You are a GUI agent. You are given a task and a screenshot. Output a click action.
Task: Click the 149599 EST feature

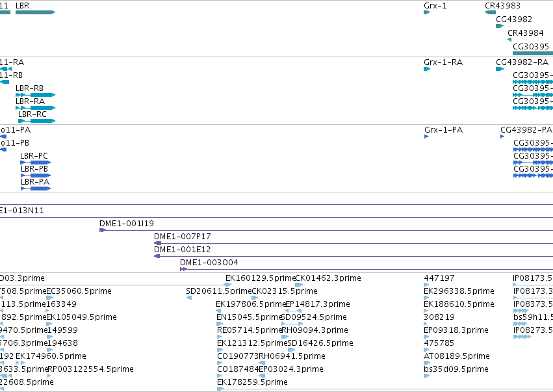pos(50,337)
